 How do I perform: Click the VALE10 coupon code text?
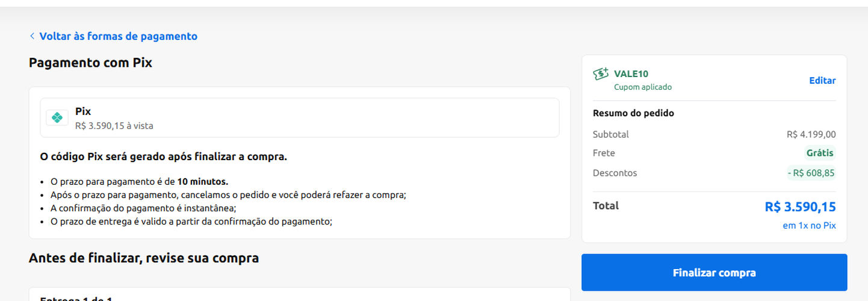tap(631, 74)
